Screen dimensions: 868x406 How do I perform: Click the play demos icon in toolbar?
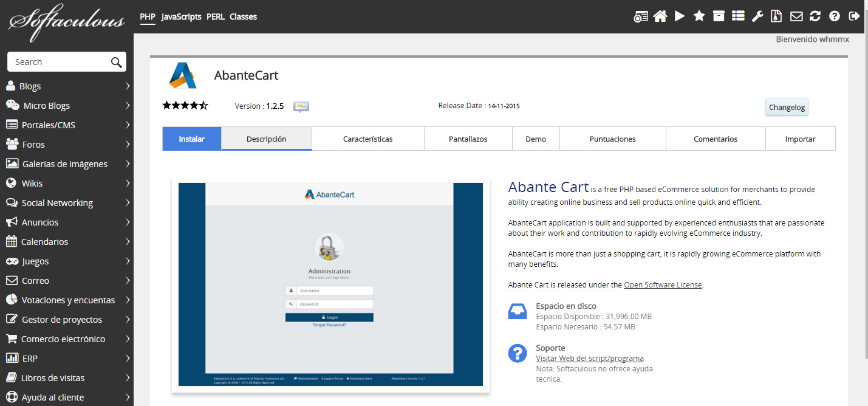tap(680, 16)
